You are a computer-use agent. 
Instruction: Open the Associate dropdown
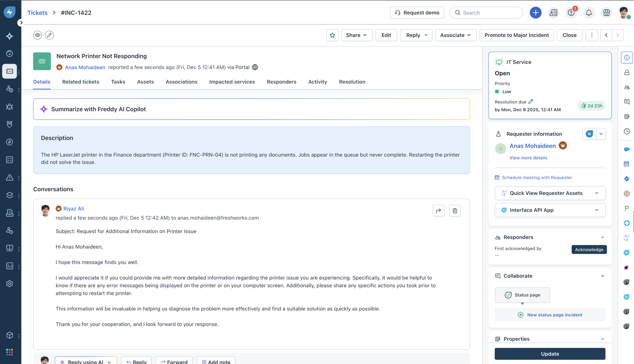456,35
